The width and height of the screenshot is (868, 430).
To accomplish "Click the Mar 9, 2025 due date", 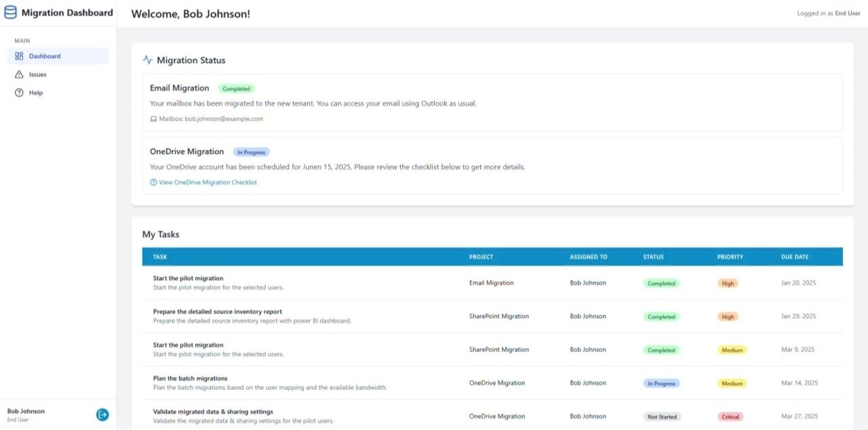I will pos(798,350).
